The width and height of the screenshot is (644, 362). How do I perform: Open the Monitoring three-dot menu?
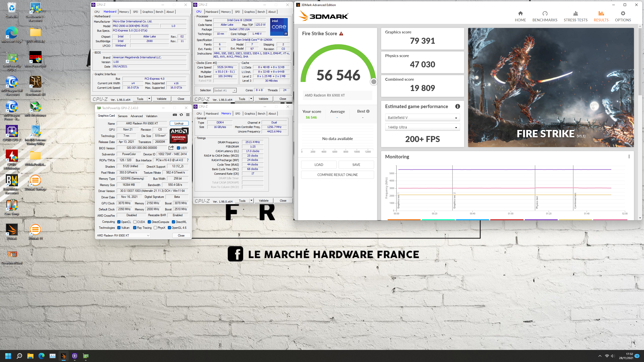click(629, 157)
